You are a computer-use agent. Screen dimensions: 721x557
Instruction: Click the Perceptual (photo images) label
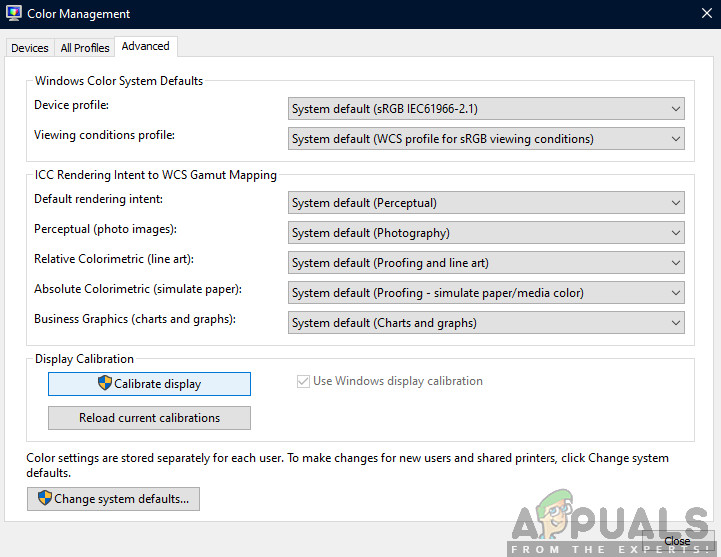[x=105, y=229]
